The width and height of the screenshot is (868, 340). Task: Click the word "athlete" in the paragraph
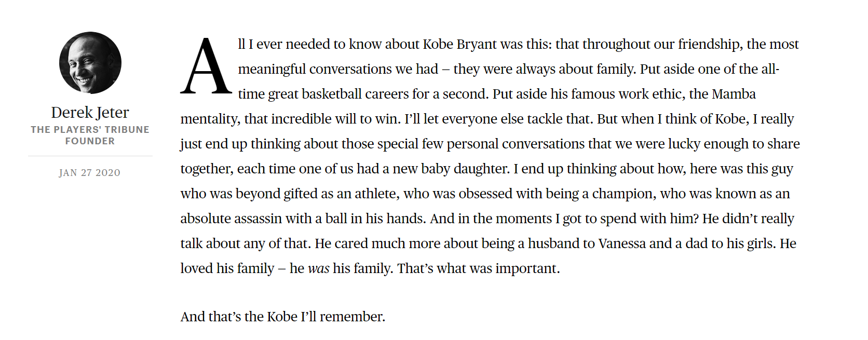pyautogui.click(x=376, y=194)
